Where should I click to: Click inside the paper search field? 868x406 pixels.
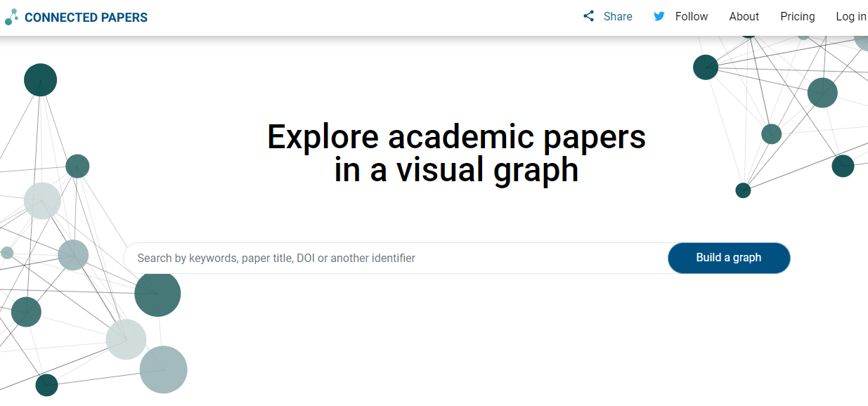pos(351,258)
